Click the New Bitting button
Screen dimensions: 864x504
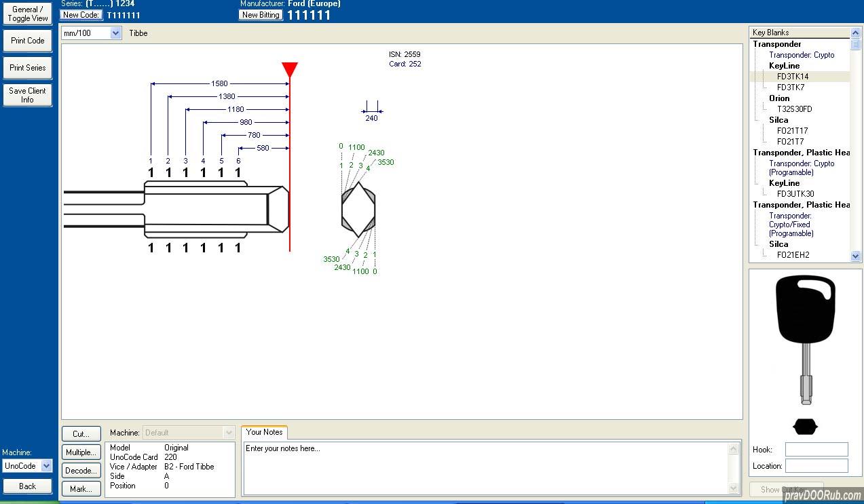tap(261, 15)
